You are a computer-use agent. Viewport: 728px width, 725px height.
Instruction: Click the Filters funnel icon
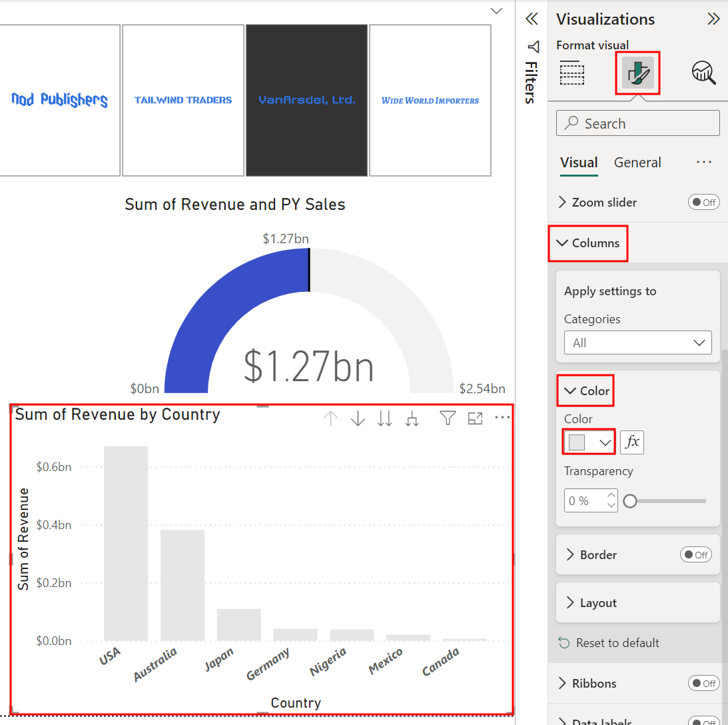click(x=534, y=47)
